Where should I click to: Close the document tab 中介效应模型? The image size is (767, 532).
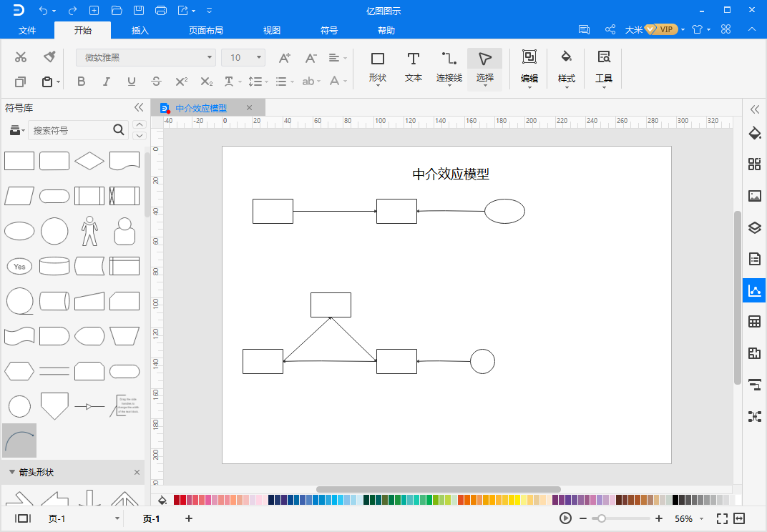click(x=250, y=107)
